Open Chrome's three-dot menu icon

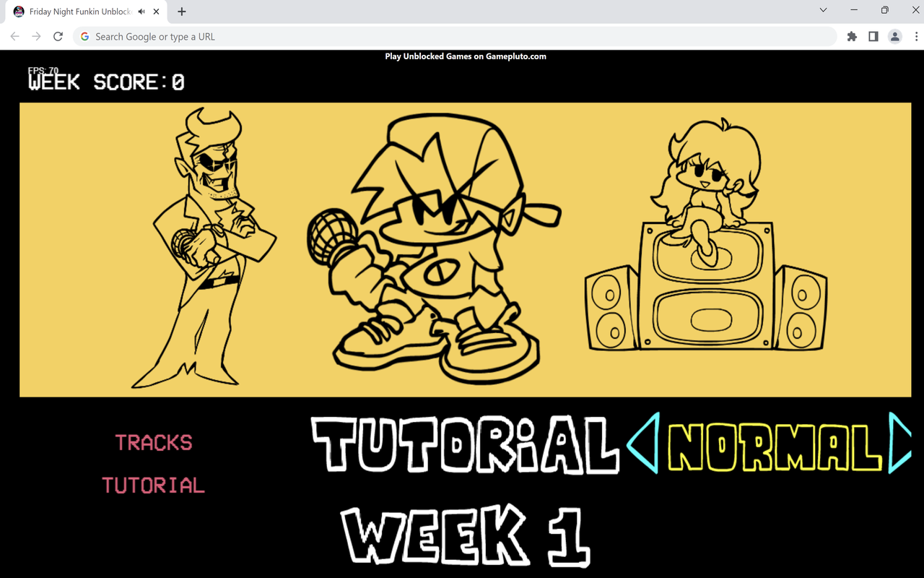(x=915, y=36)
